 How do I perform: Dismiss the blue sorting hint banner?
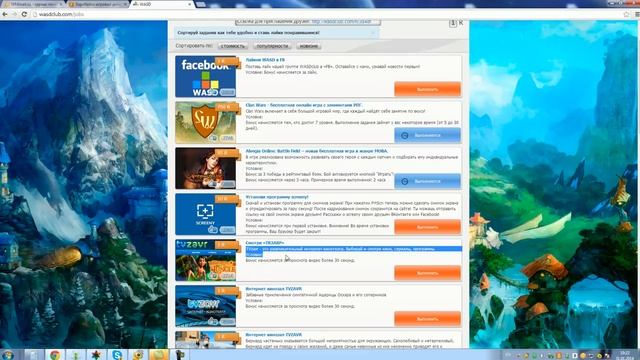click(x=373, y=33)
